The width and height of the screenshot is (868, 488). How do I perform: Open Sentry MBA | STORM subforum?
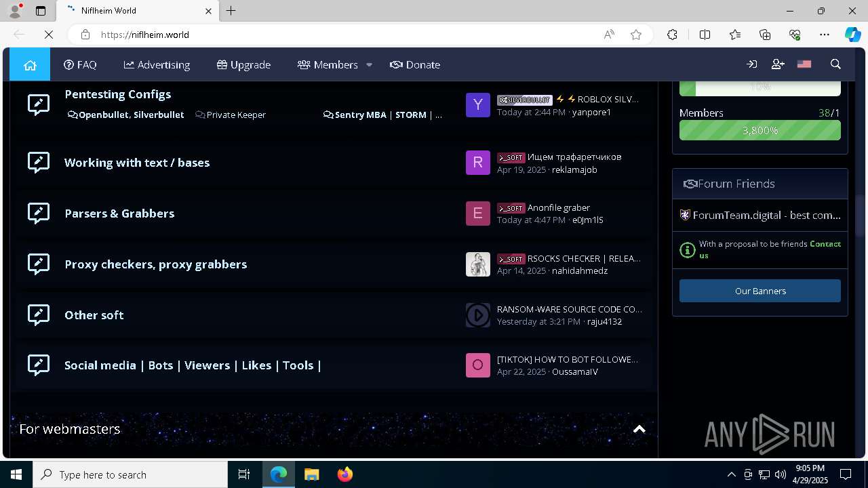382,115
